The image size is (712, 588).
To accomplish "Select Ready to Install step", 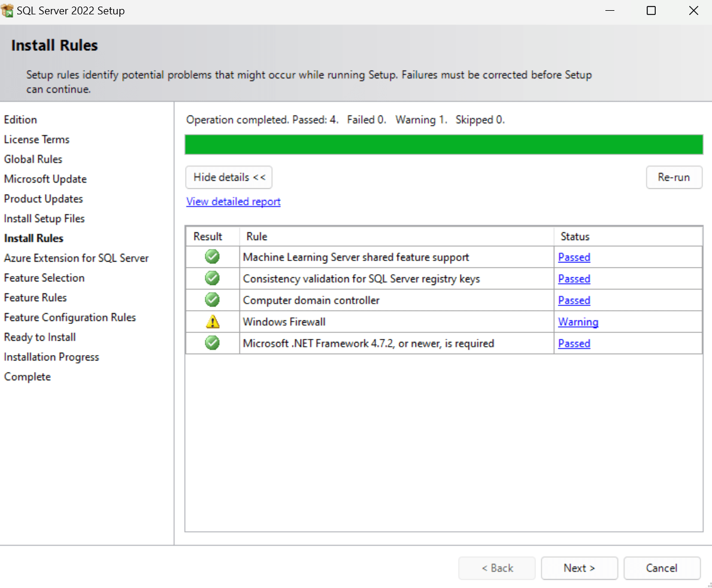I will click(40, 337).
